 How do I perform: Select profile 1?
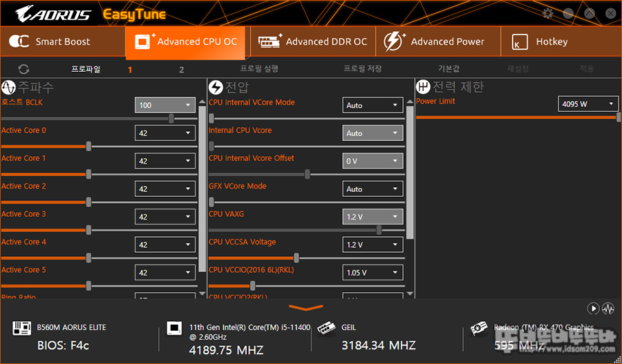(130, 70)
